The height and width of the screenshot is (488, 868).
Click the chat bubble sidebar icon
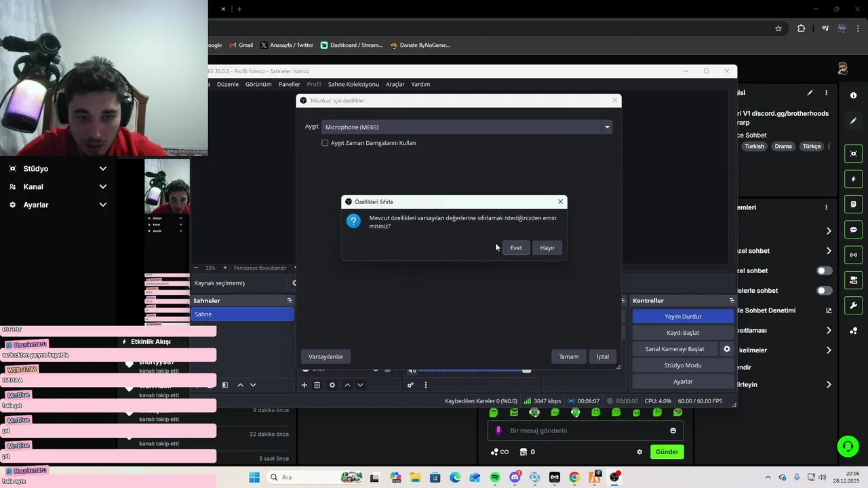(853, 230)
